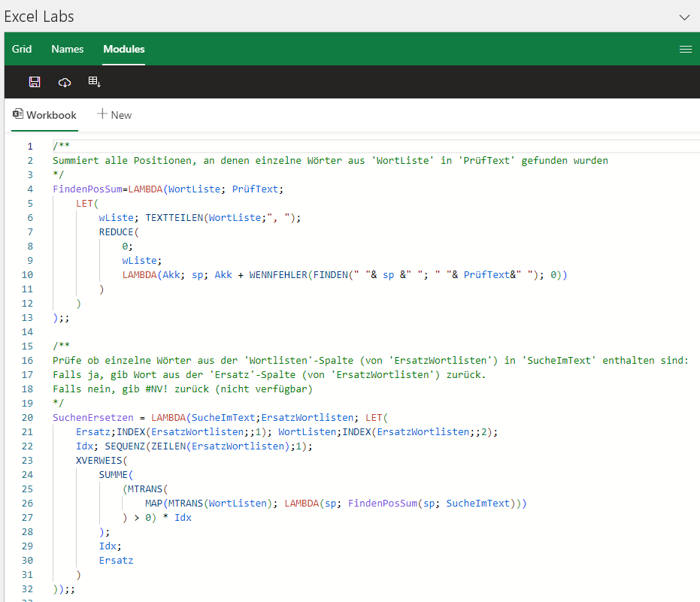Click the closing comment marker on line 19

click(x=59, y=404)
